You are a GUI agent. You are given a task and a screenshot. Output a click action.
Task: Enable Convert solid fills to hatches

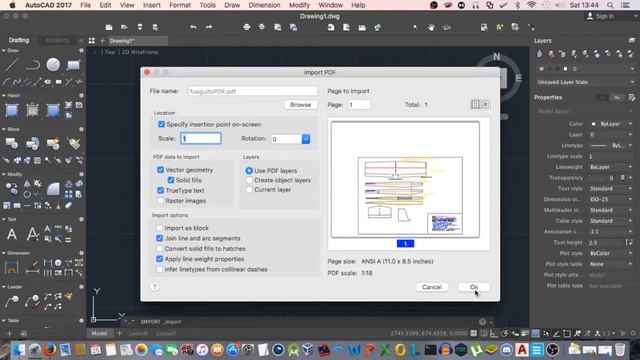click(x=160, y=248)
